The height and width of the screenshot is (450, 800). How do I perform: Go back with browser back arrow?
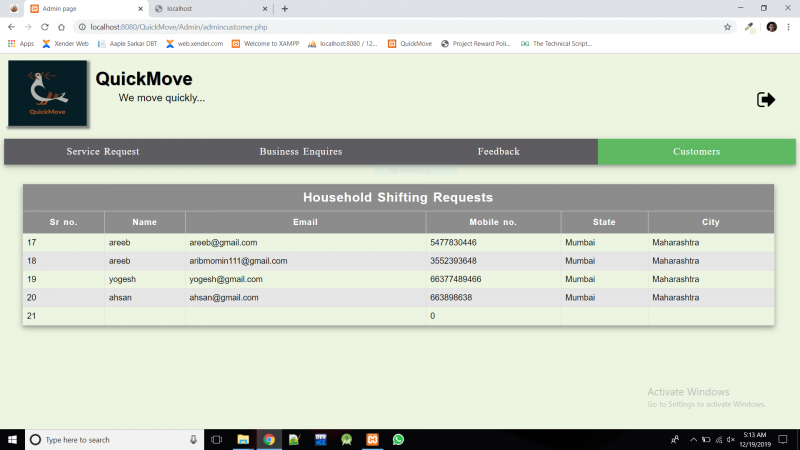(11, 27)
